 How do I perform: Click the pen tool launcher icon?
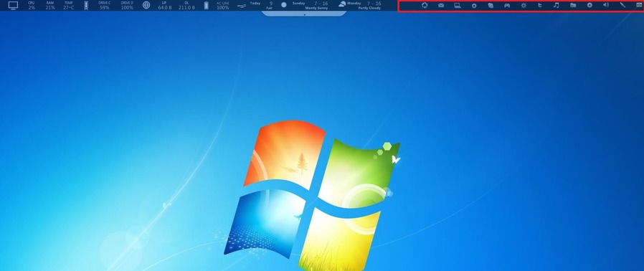[x=622, y=5]
